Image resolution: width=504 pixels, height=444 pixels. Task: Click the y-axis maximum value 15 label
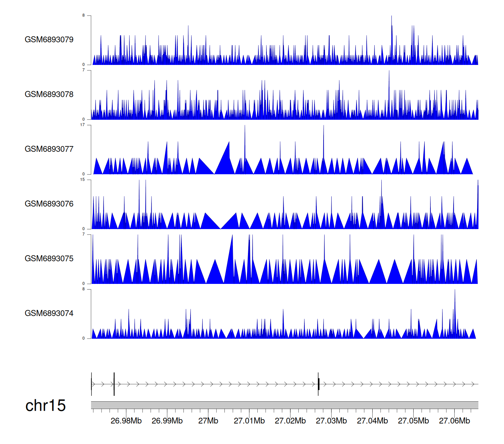point(82,180)
